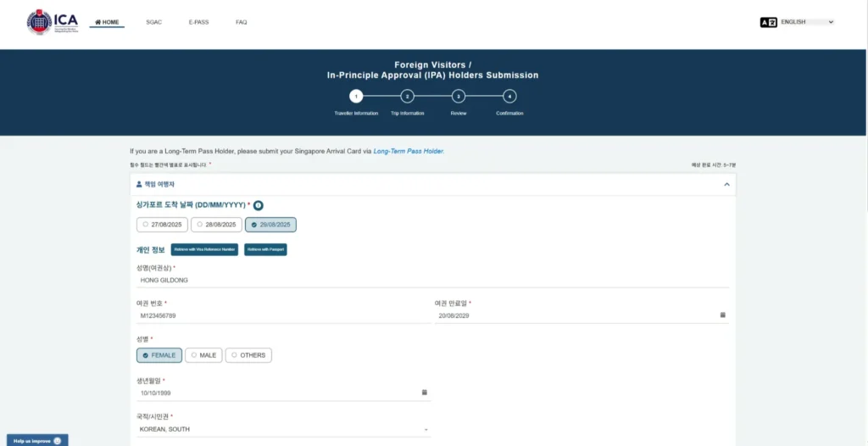Open the date of birth calendar icon
Viewport: 868px width, 446px height.
point(424,393)
